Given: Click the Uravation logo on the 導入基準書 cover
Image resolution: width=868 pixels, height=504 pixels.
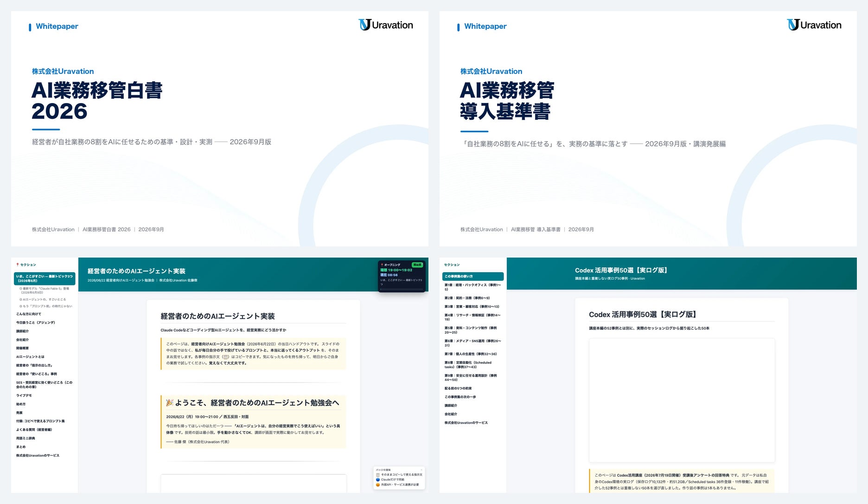Looking at the screenshot, I should click(814, 25).
